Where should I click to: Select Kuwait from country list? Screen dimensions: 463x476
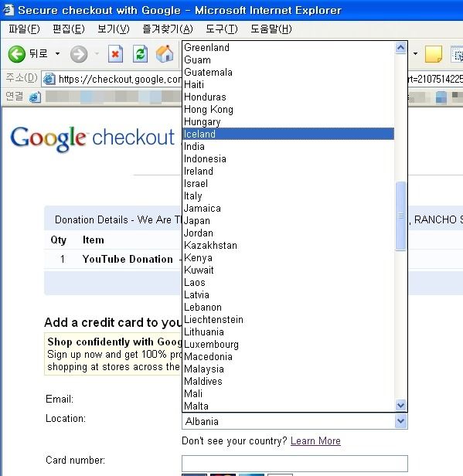coord(288,270)
